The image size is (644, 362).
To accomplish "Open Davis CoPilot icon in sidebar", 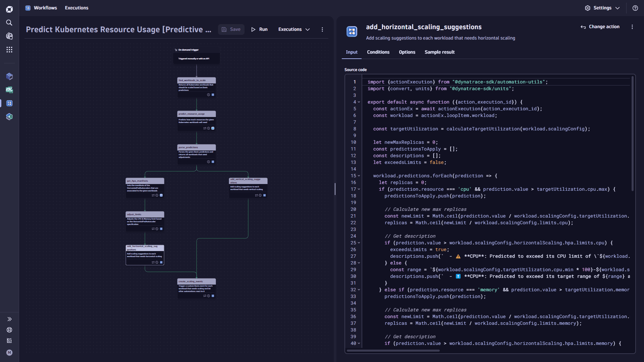I will (9, 36).
